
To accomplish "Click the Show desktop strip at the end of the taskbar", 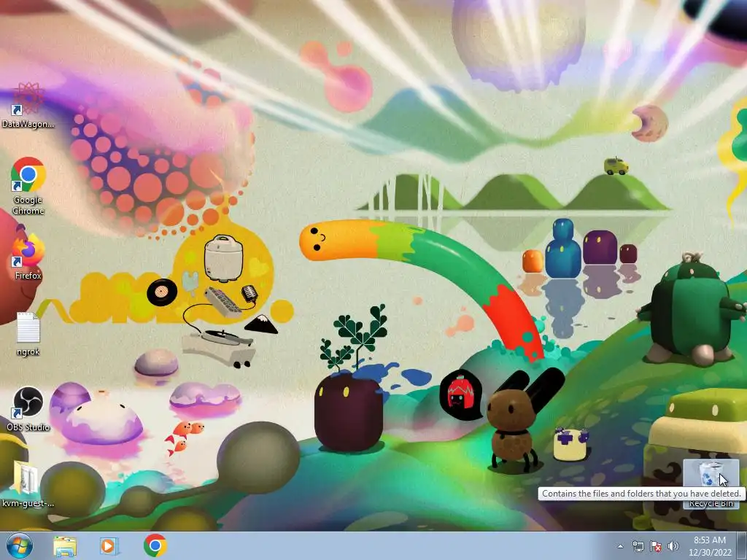I will [x=742, y=546].
